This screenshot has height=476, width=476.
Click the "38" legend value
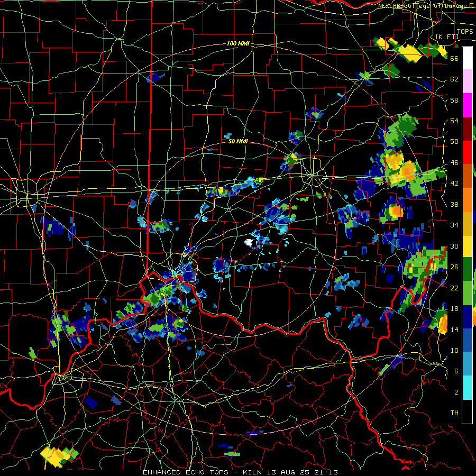pyautogui.click(x=454, y=205)
